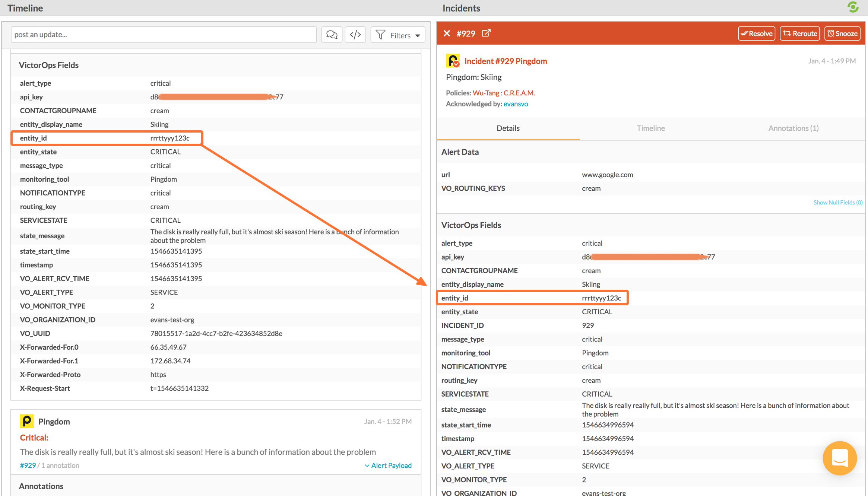Click VO_UUID value 78015517-1a2d-4cc7-b2fe-423634852d8e
Viewport: 868px width, 496px height.
click(216, 333)
